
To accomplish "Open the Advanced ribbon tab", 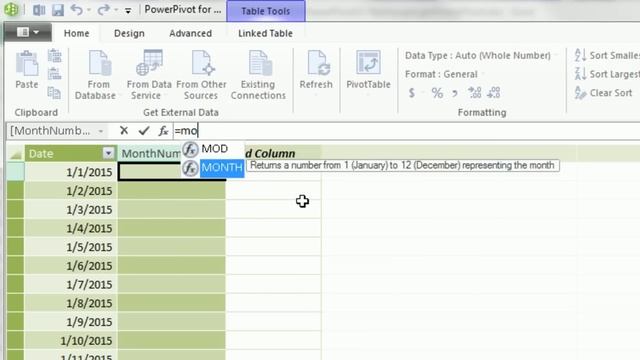I will [190, 33].
